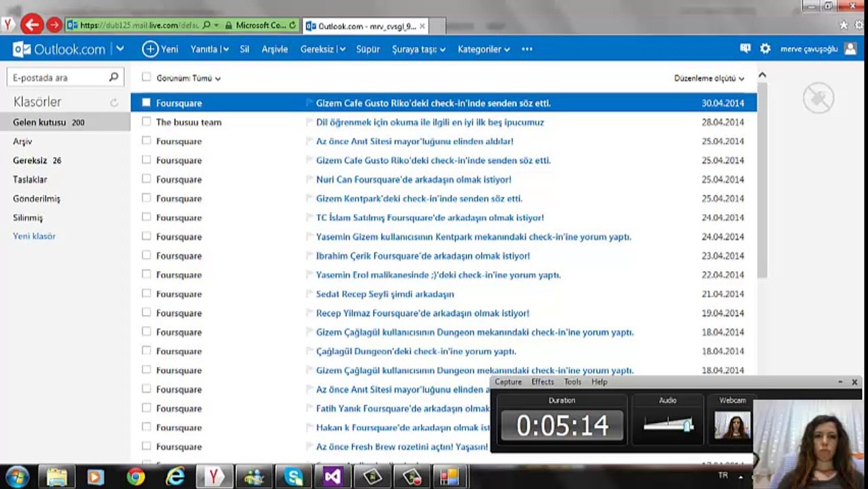Open the Capture menu in recorder

point(508,382)
